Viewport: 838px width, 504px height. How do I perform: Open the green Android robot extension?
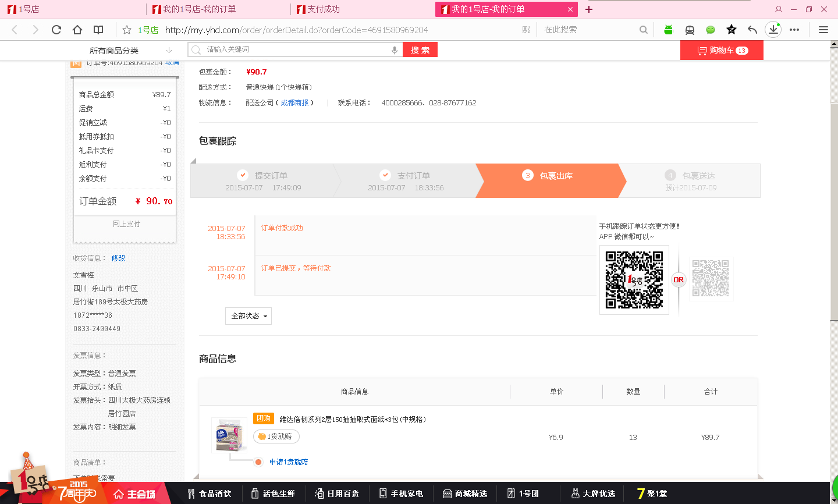669,30
